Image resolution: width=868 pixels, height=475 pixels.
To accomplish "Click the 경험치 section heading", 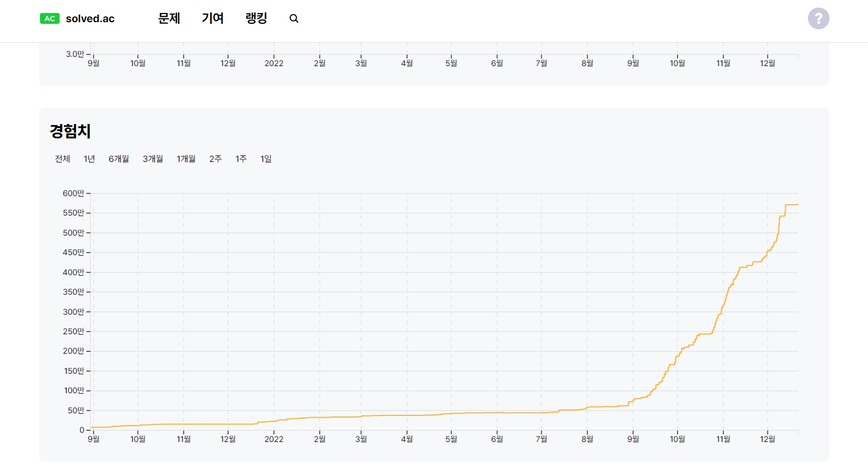I will 70,131.
